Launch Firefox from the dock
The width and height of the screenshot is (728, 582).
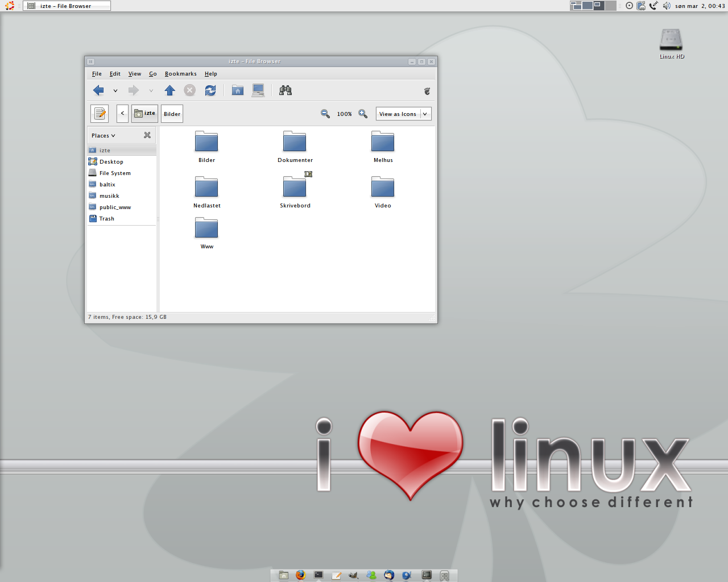[x=301, y=575]
